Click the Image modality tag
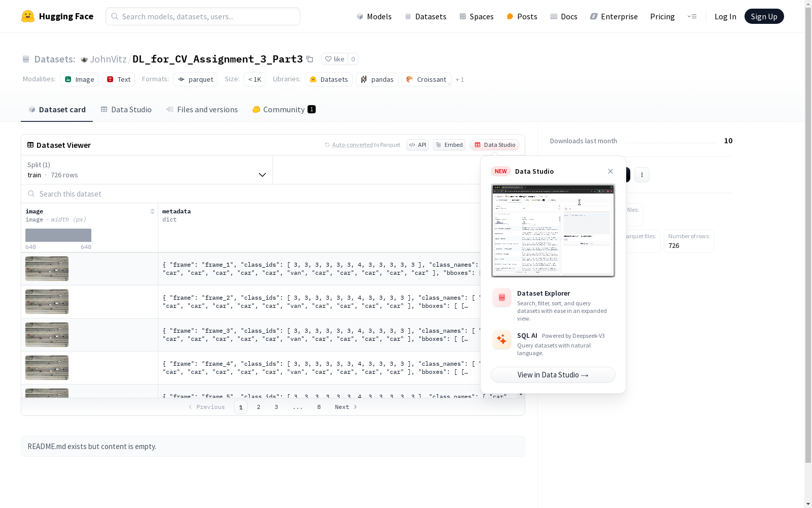This screenshot has width=812, height=508. point(79,79)
